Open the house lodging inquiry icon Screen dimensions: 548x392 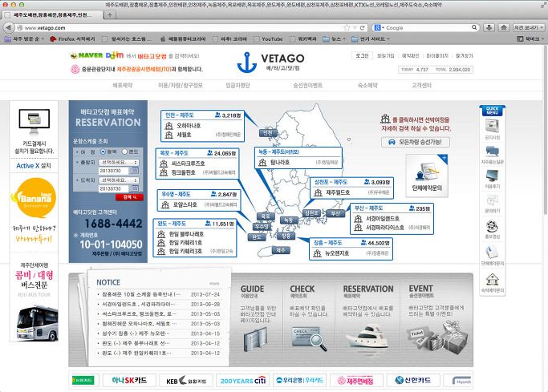click(x=492, y=279)
